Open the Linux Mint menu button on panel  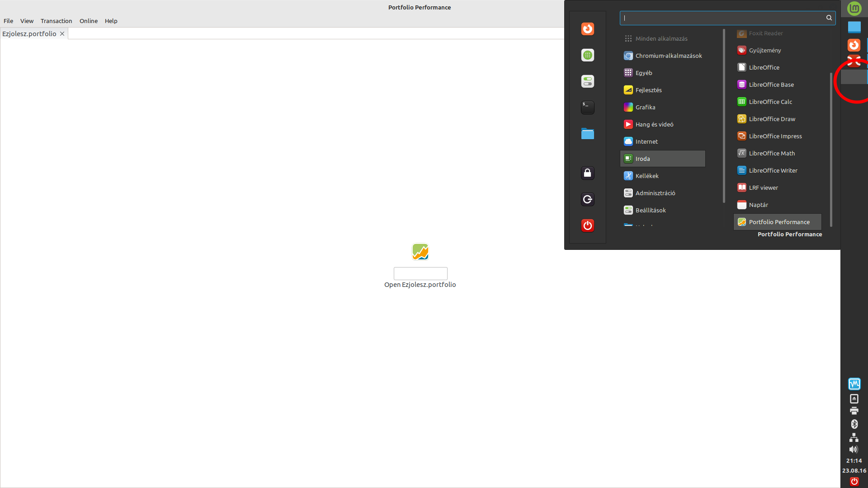tap(854, 8)
